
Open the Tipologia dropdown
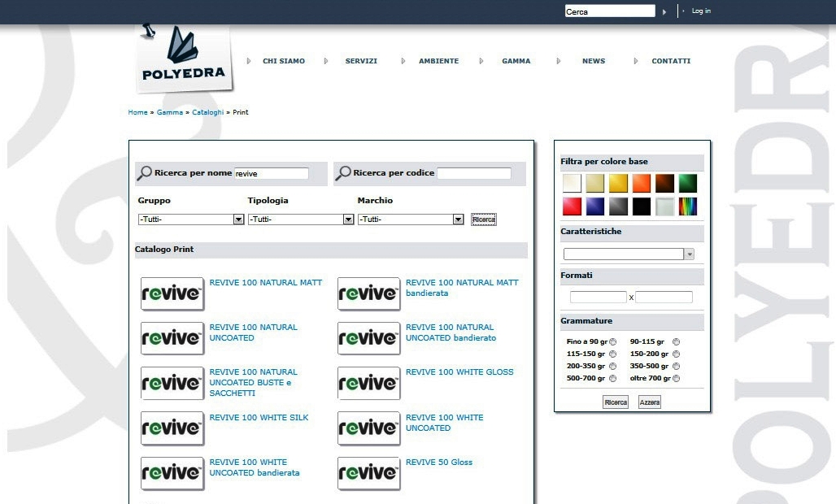click(x=301, y=219)
